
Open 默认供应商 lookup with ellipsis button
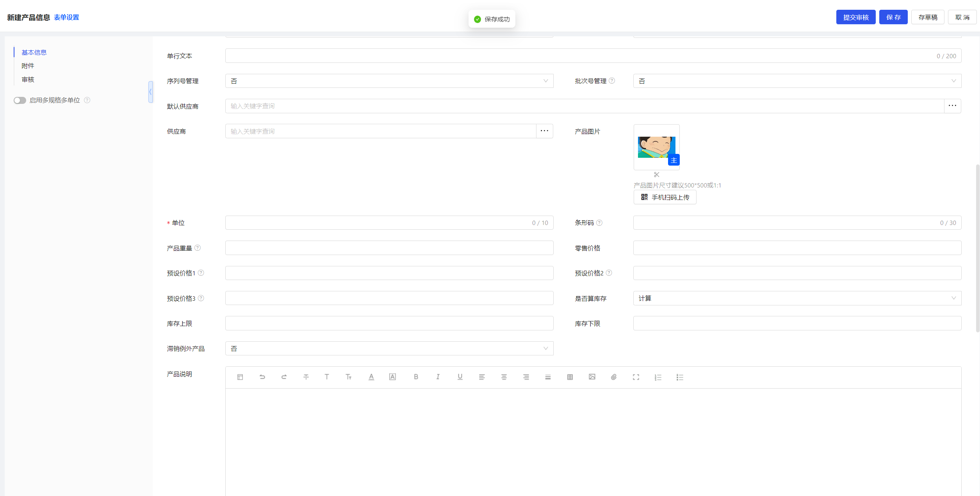point(953,106)
